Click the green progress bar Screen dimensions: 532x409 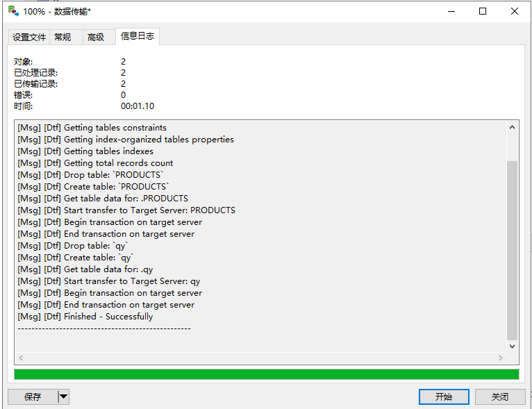tap(267, 374)
